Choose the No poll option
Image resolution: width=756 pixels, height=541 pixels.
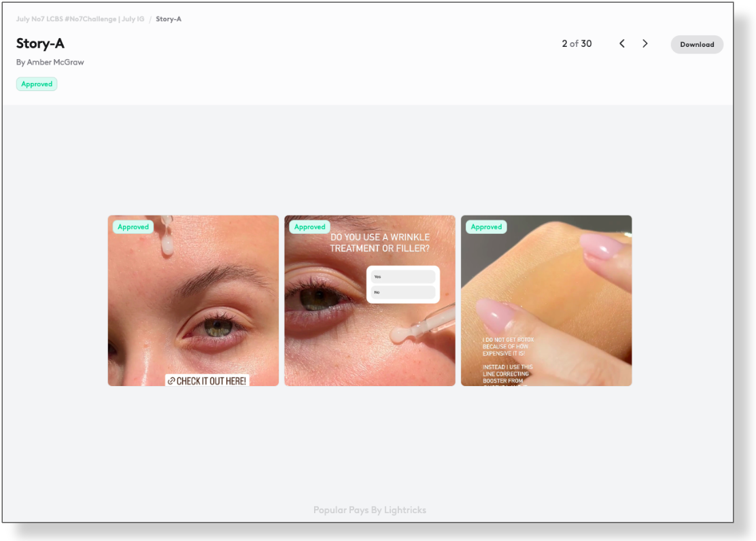[x=402, y=292]
